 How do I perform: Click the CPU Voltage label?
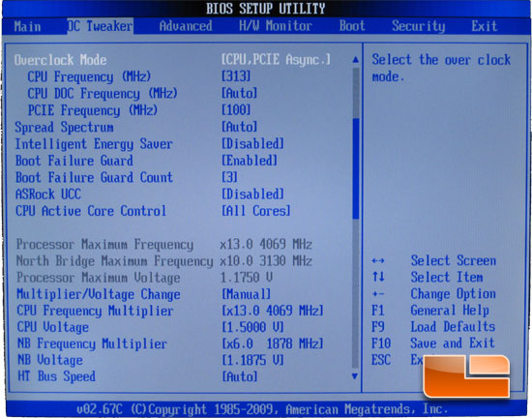click(x=53, y=327)
